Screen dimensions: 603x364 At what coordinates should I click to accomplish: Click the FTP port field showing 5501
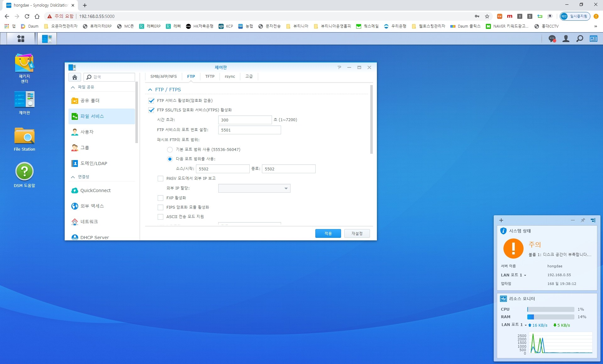point(249,130)
